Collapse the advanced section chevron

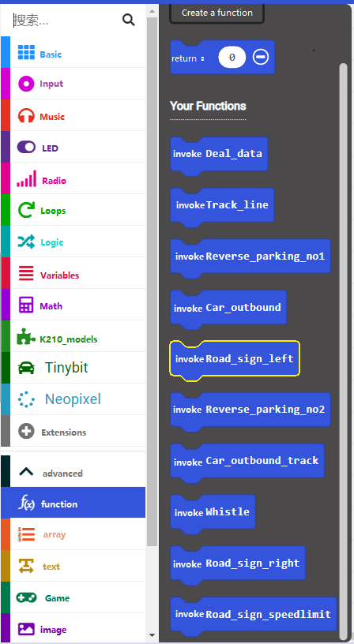(26, 472)
